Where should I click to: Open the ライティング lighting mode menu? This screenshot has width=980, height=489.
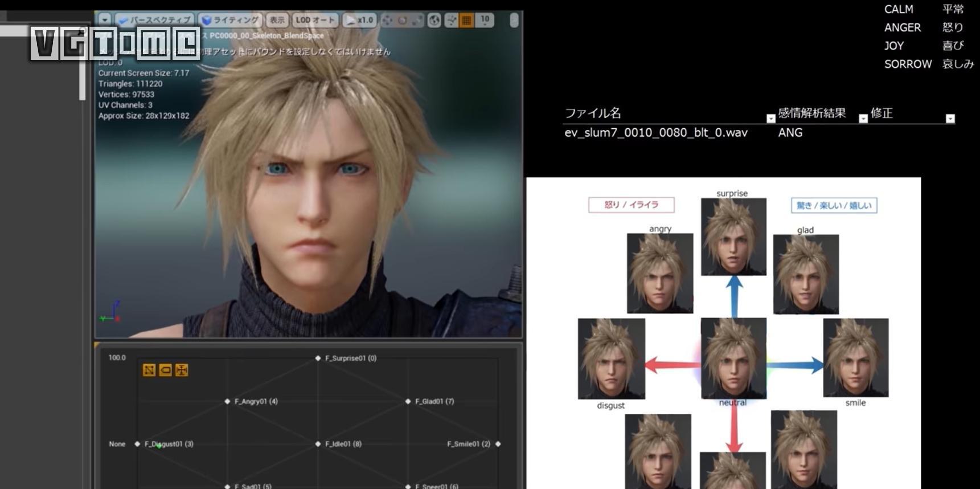point(231,20)
